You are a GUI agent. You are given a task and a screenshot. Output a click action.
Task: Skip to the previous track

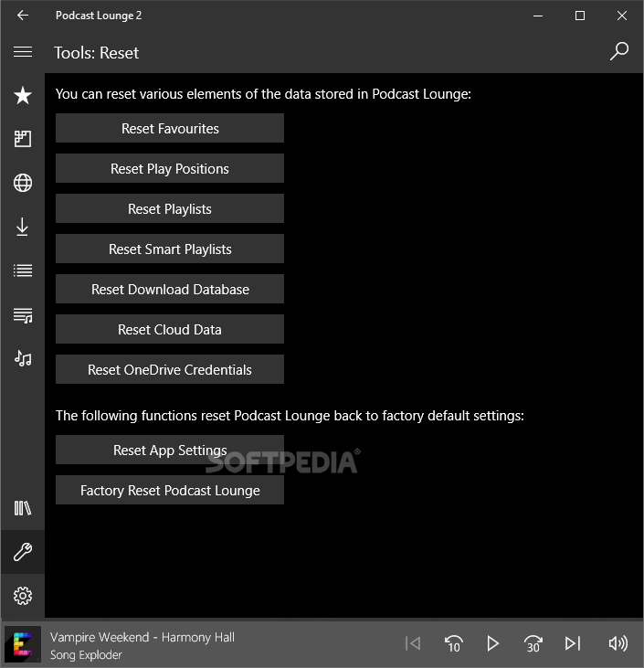click(413, 643)
